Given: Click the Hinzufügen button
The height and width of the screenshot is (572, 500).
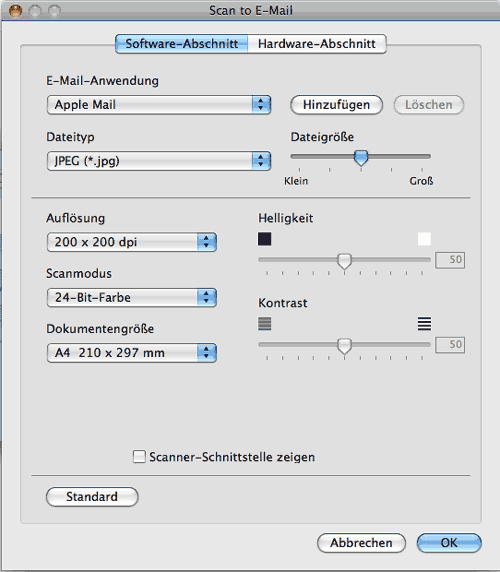Looking at the screenshot, I should point(336,105).
